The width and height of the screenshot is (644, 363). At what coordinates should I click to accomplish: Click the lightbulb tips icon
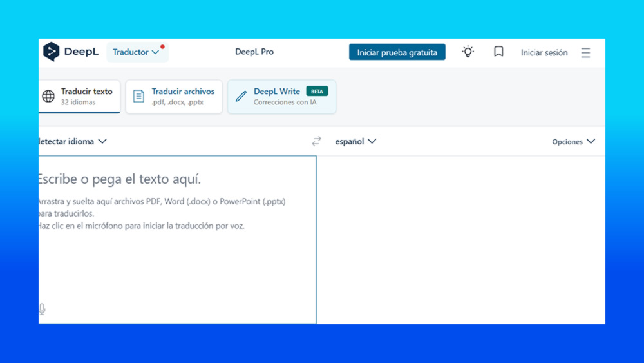(468, 52)
